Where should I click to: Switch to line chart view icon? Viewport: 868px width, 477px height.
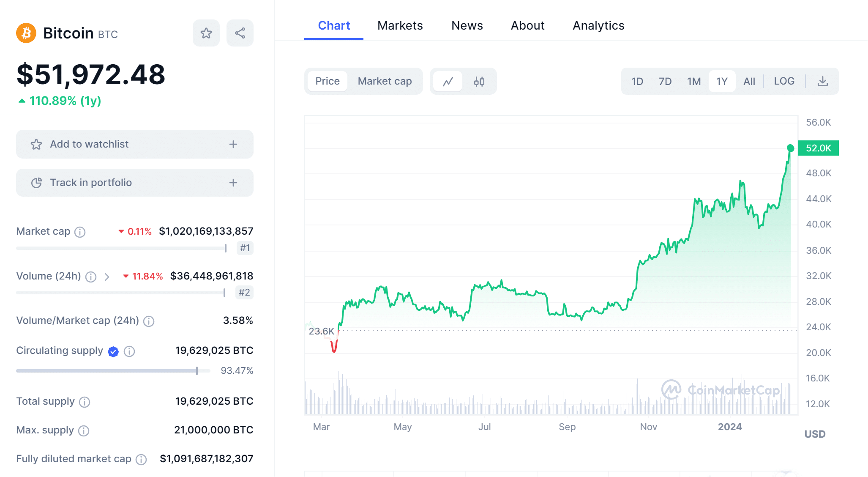448,81
